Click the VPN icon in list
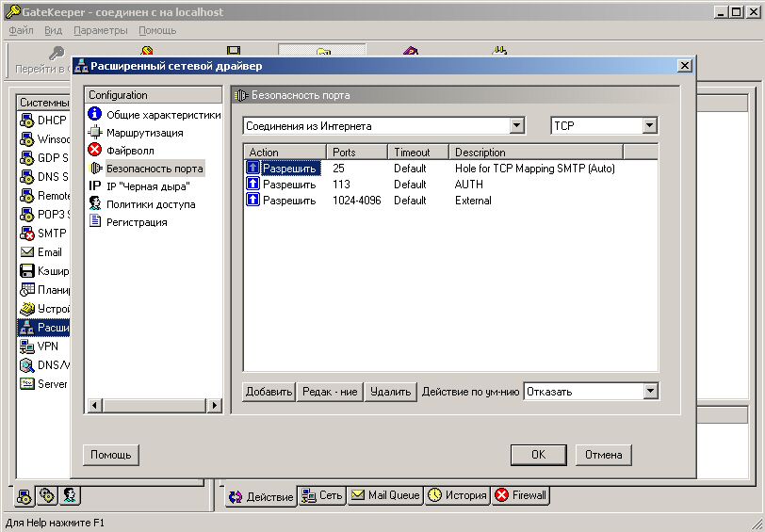This screenshot has width=765, height=532. tap(26, 347)
